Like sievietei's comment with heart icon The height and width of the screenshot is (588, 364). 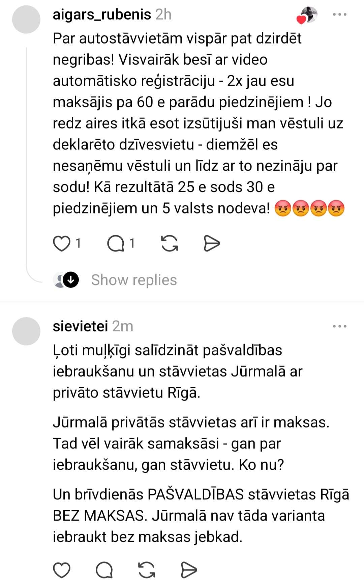[x=62, y=570]
